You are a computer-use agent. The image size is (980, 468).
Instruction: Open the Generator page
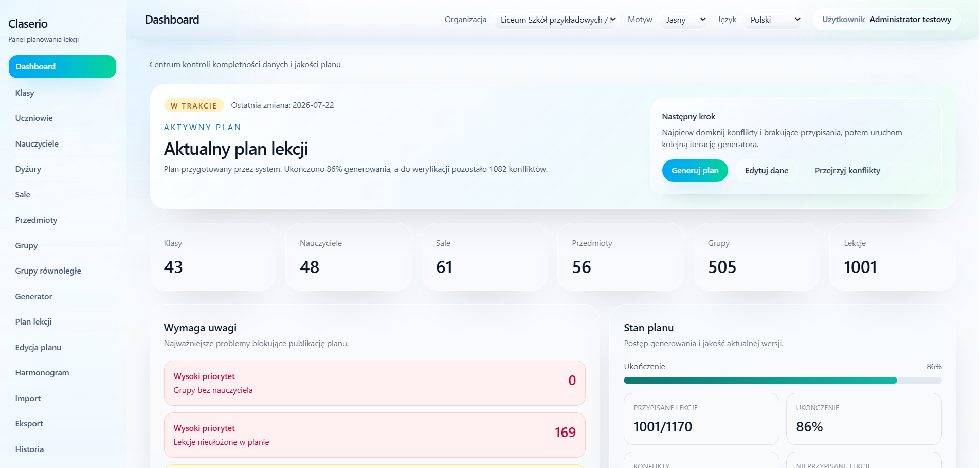62,297
